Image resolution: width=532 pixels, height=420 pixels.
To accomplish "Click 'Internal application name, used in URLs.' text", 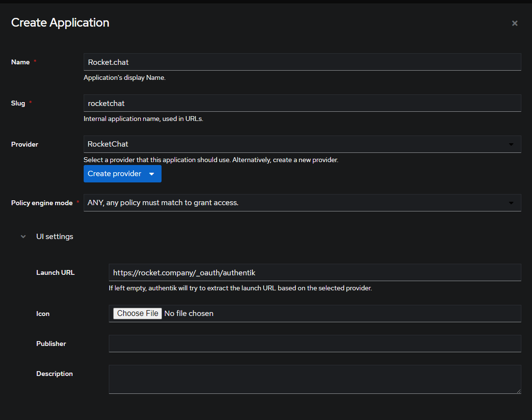I will coord(144,119).
